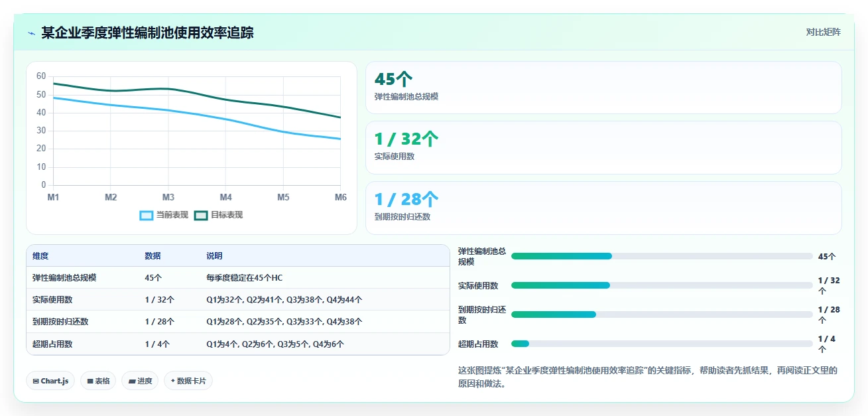The width and height of the screenshot is (868, 416).
Task: Click the 维度 column header
Action: pyautogui.click(x=40, y=256)
